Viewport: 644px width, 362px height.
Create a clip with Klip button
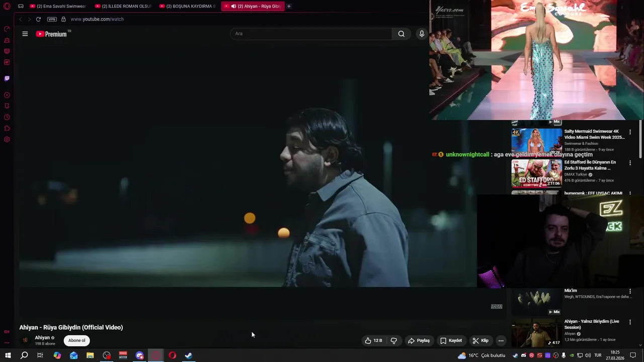pyautogui.click(x=480, y=340)
